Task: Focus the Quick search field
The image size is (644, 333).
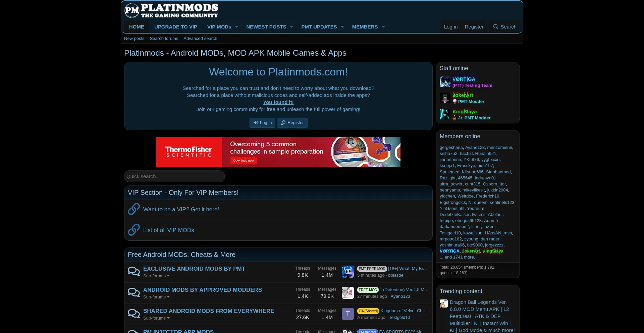Action: click(x=174, y=176)
